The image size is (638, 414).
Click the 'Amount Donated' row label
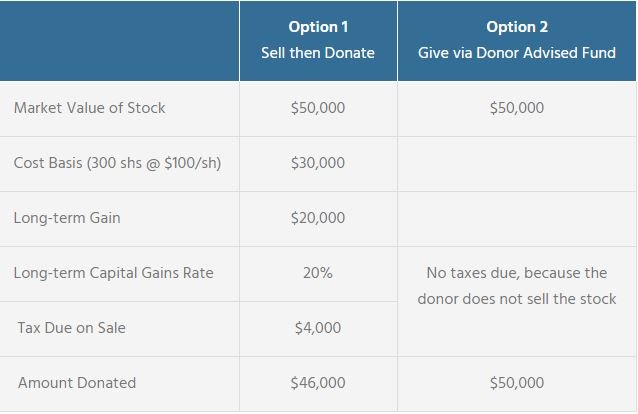(77, 383)
